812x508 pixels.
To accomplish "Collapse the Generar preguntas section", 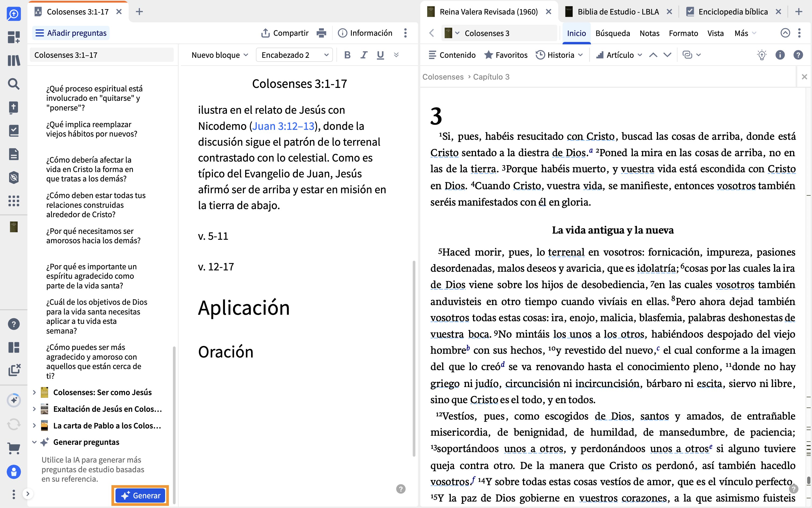I will tap(34, 442).
